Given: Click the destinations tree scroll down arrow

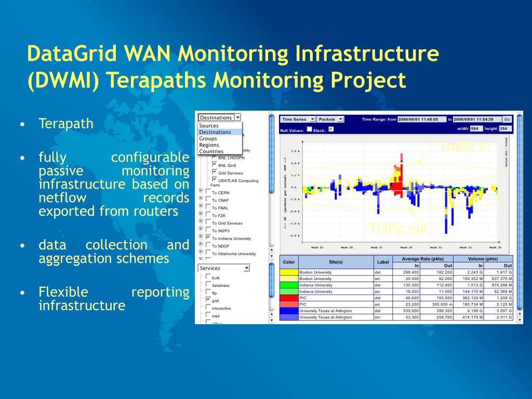Looking at the screenshot, I should coord(271,257).
